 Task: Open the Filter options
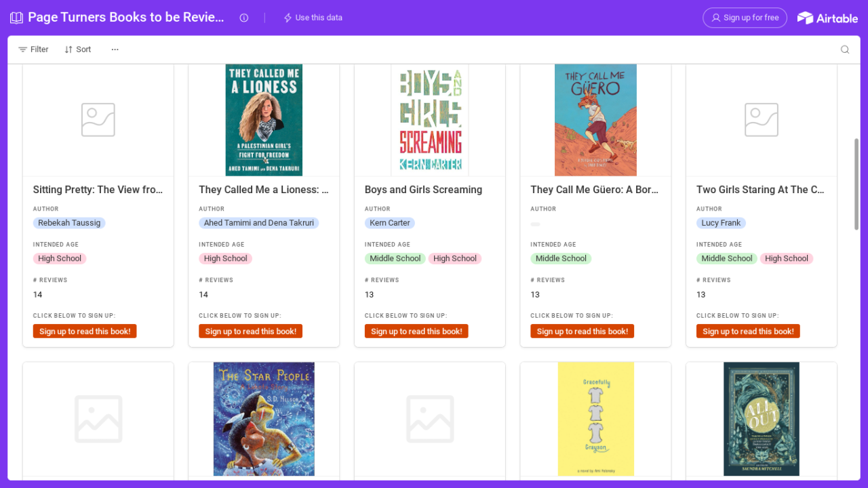[x=33, y=49]
